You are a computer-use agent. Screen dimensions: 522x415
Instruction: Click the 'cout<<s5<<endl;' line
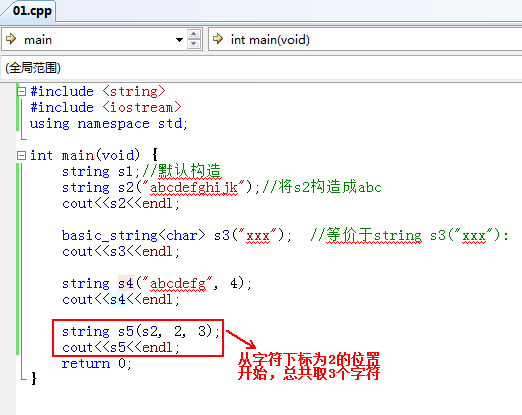point(121,348)
